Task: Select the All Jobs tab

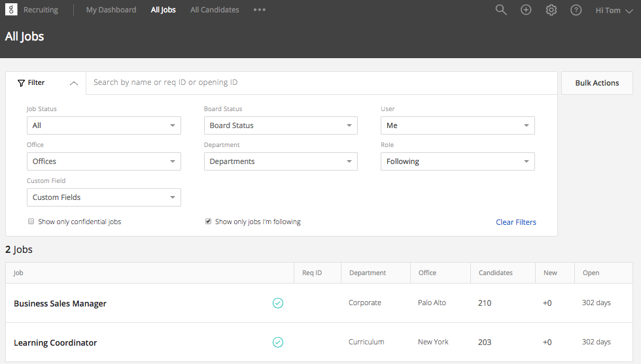Action: pyautogui.click(x=163, y=10)
